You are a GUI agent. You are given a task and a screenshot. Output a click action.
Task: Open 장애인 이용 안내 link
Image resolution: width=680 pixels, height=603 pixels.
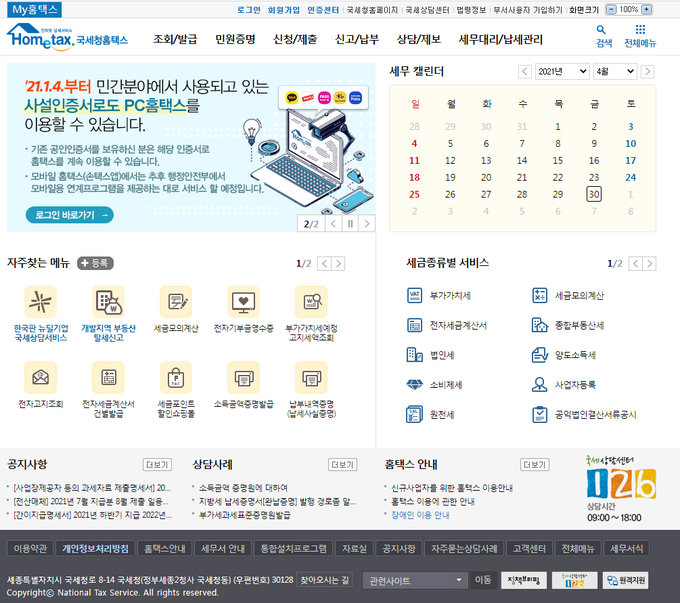pos(420,515)
